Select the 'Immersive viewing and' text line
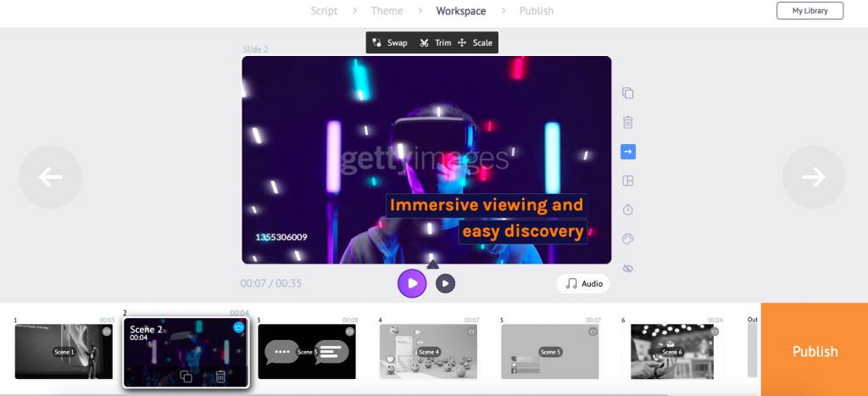This screenshot has height=396, width=868. click(487, 205)
